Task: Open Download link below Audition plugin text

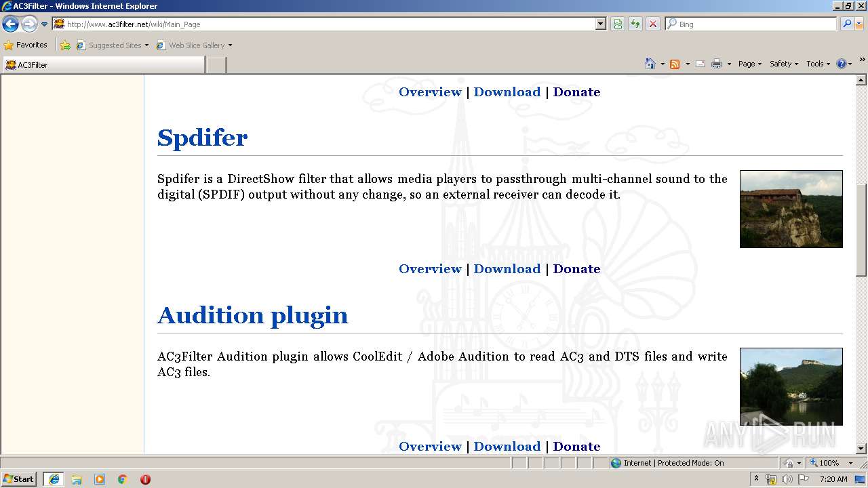Action: tap(507, 447)
